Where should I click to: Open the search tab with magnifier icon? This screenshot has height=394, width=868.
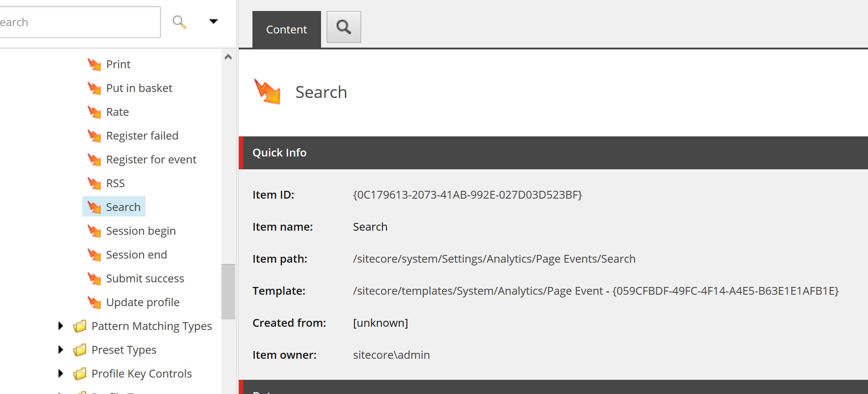tap(344, 27)
